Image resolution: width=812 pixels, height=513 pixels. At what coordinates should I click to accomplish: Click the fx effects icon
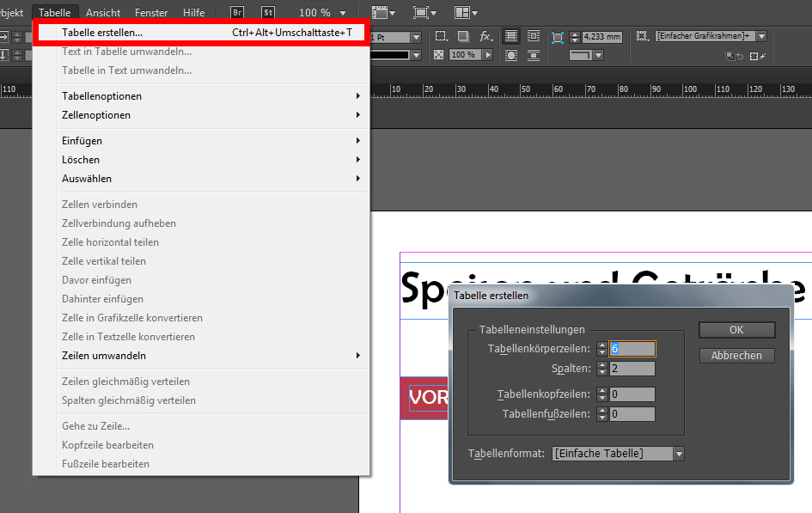coord(485,37)
